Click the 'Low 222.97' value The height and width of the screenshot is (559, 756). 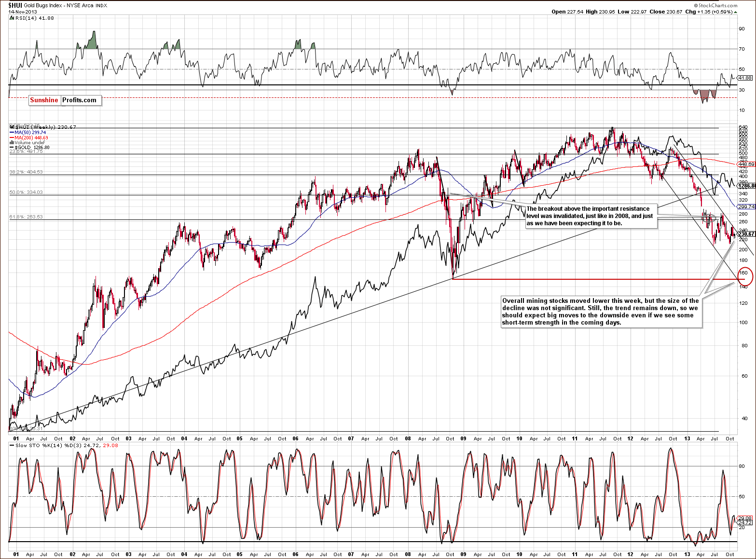pyautogui.click(x=632, y=12)
